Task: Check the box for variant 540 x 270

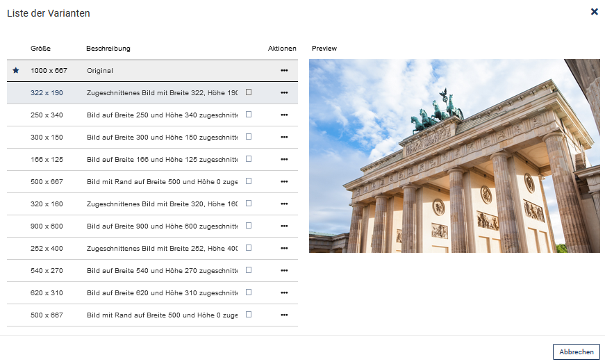Action: 249,270
